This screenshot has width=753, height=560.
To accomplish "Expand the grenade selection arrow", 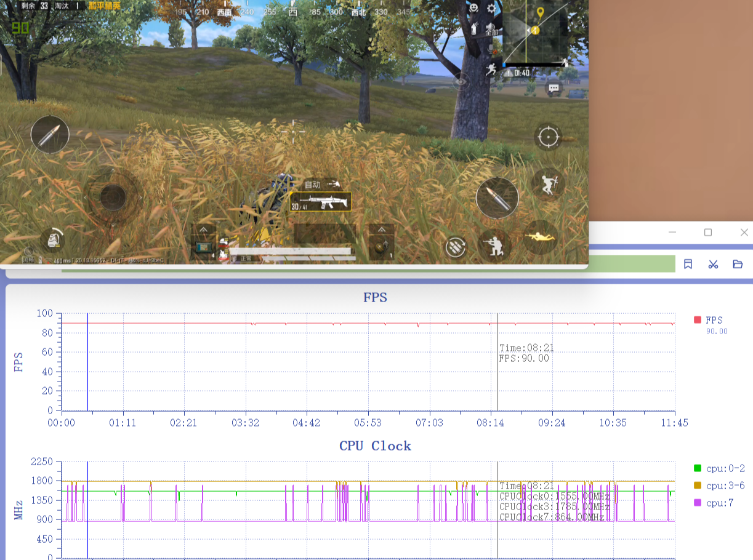I will tap(382, 229).
